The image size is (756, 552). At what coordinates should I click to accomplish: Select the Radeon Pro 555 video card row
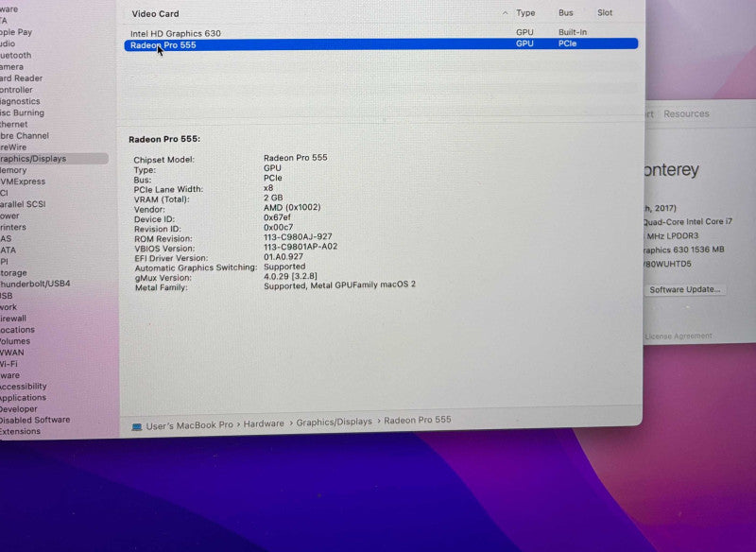tap(381, 44)
